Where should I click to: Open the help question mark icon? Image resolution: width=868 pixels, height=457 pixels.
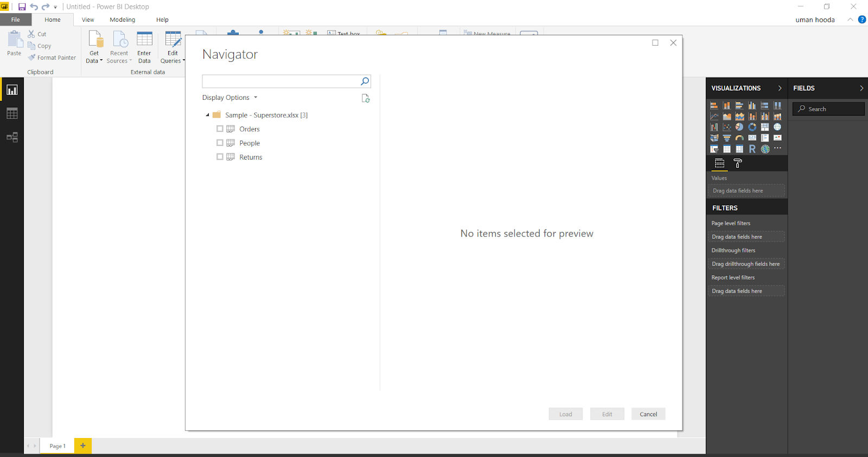[x=862, y=20]
